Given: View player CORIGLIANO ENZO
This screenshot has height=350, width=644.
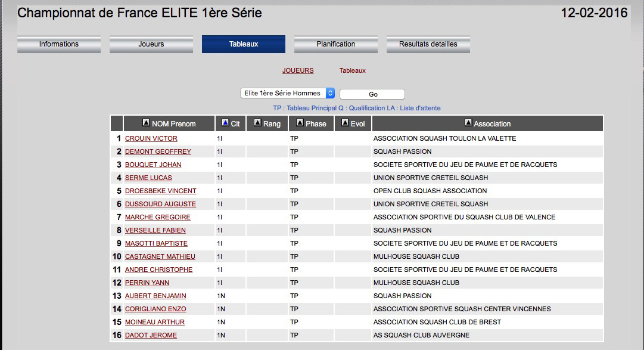Looking at the screenshot, I should (x=155, y=309).
